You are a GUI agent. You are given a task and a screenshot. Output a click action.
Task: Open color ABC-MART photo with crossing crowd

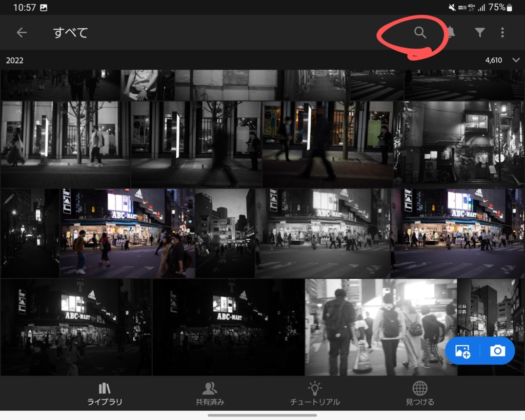tap(457, 233)
